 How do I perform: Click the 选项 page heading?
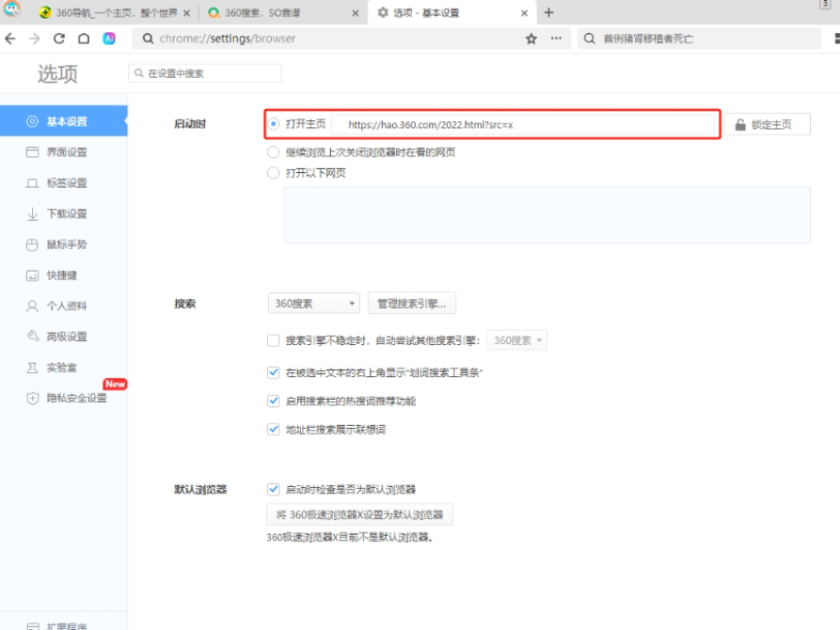57,73
